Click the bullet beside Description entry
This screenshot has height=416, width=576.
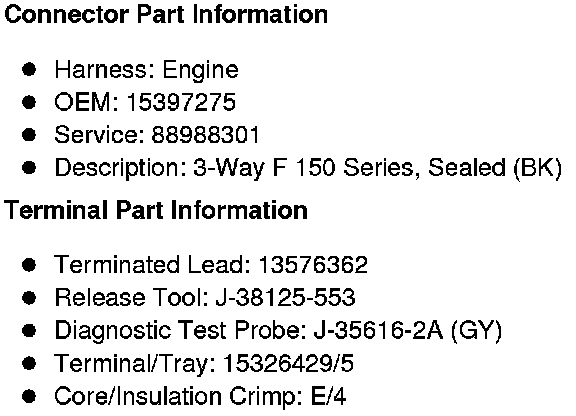pos(29,168)
